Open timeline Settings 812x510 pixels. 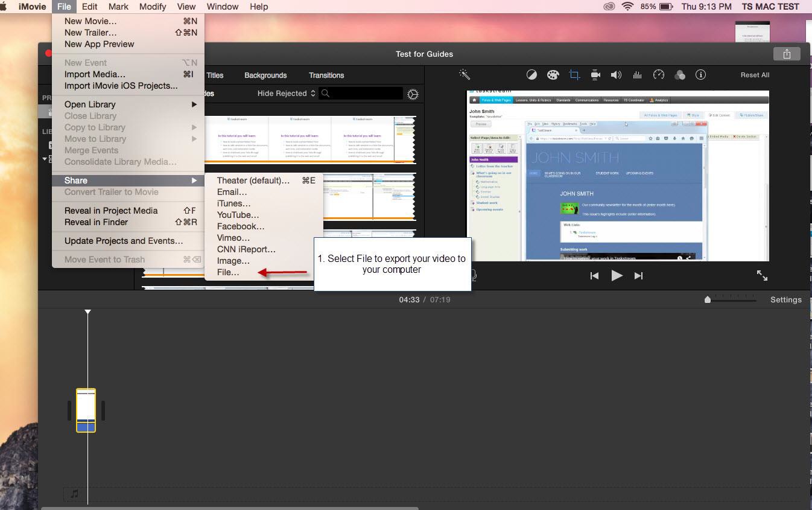(786, 299)
